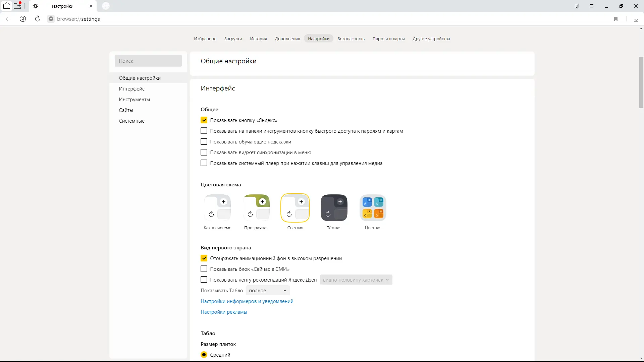Screen dimensions: 644x362
Task: Open a new tab with plus button
Action: tap(106, 6)
